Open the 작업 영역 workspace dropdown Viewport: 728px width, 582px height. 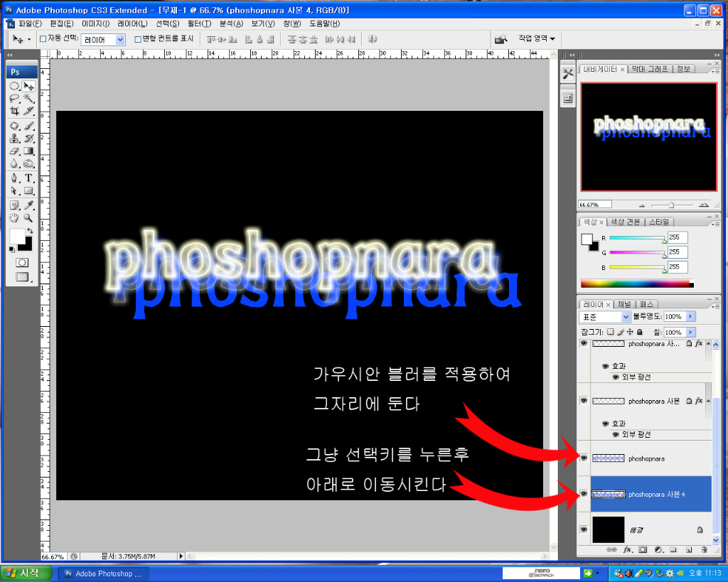coord(537,38)
